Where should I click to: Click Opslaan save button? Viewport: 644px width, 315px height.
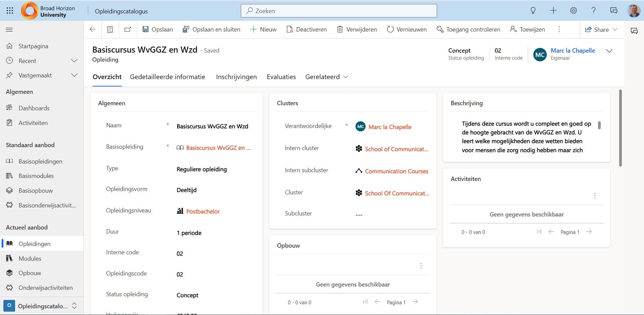[x=158, y=29]
